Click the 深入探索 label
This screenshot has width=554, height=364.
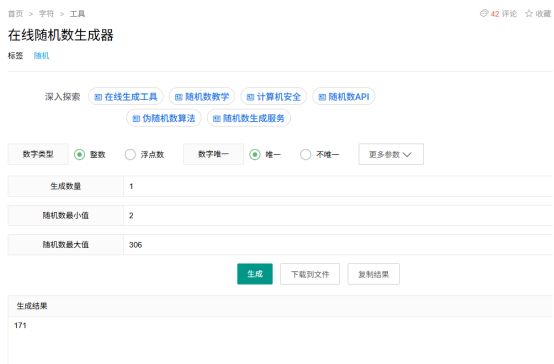pyautogui.click(x=63, y=96)
